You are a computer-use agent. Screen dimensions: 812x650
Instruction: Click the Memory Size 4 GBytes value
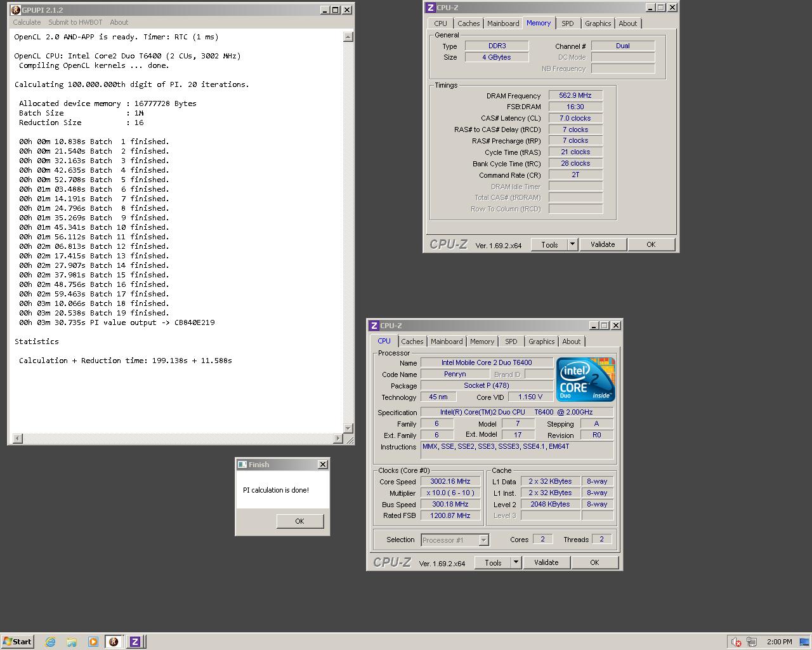click(x=497, y=57)
